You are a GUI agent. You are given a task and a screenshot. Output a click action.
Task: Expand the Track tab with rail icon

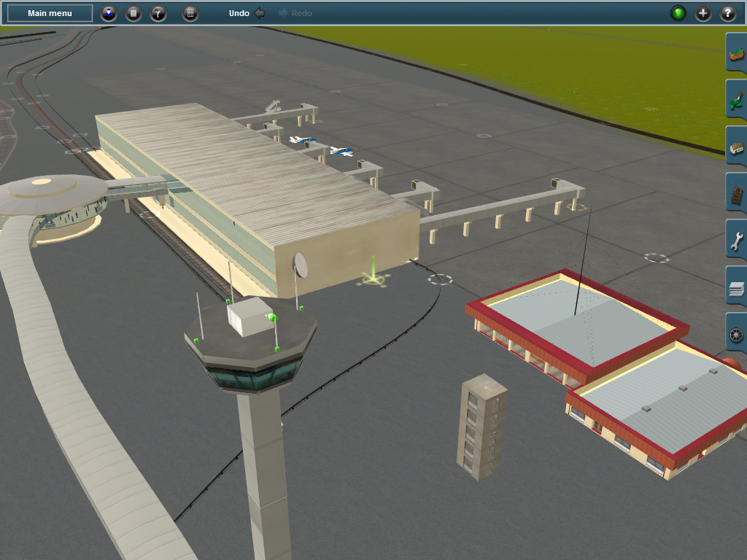tap(736, 195)
